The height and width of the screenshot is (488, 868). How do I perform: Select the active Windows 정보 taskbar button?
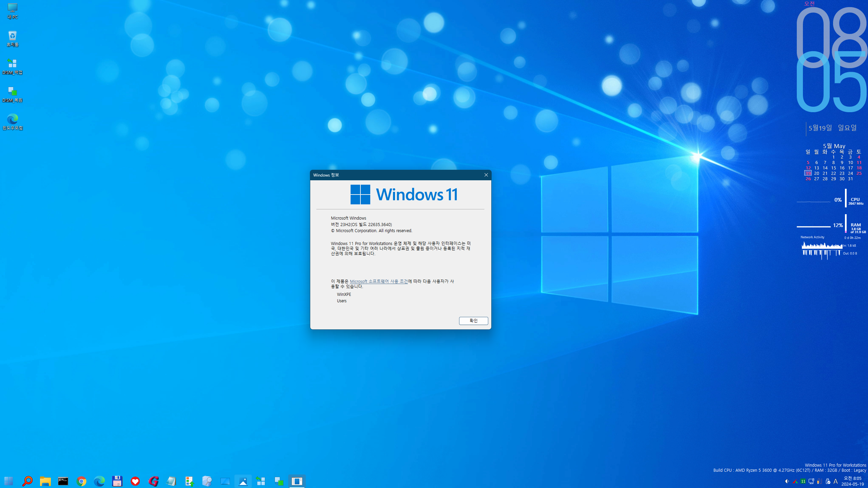297,481
